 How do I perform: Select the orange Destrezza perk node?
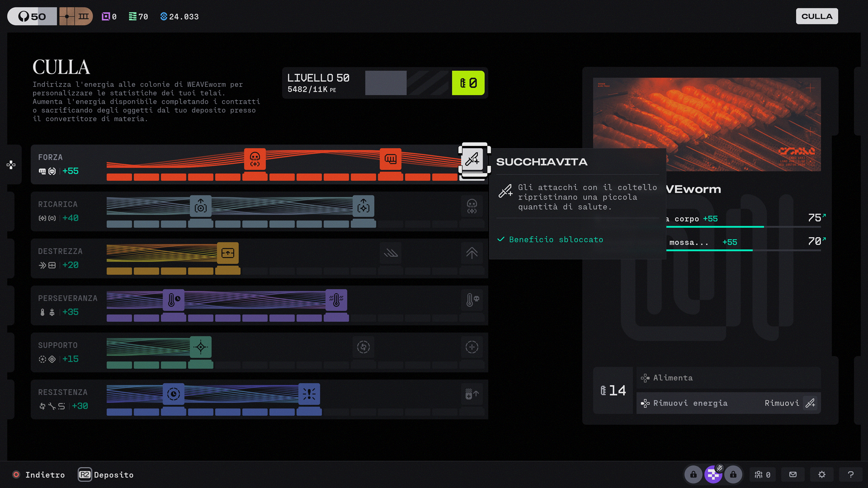(228, 253)
